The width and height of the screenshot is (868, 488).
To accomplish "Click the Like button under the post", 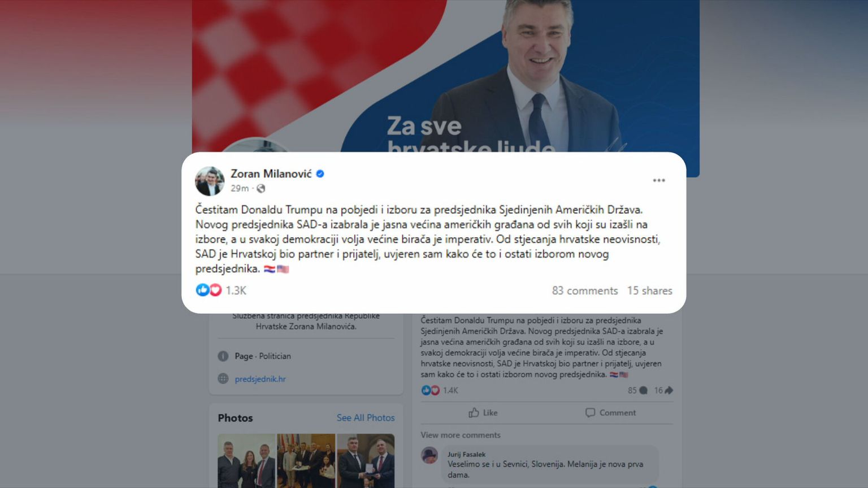I will [x=483, y=413].
